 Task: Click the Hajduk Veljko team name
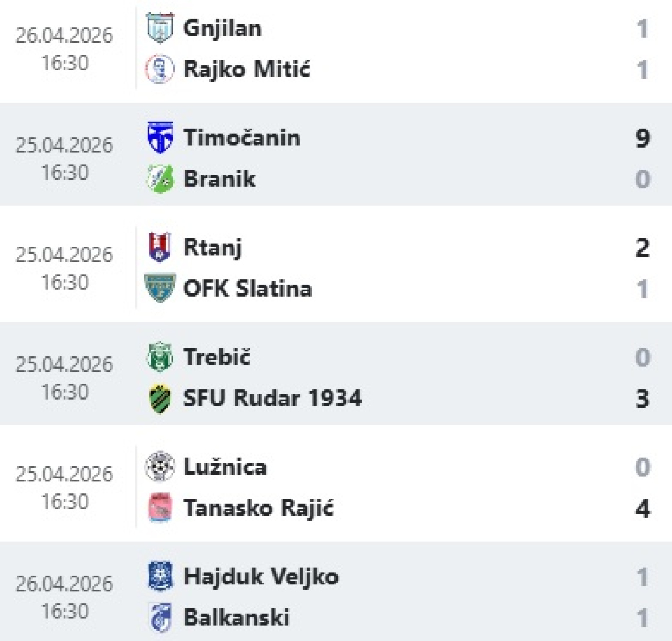pyautogui.click(x=261, y=576)
